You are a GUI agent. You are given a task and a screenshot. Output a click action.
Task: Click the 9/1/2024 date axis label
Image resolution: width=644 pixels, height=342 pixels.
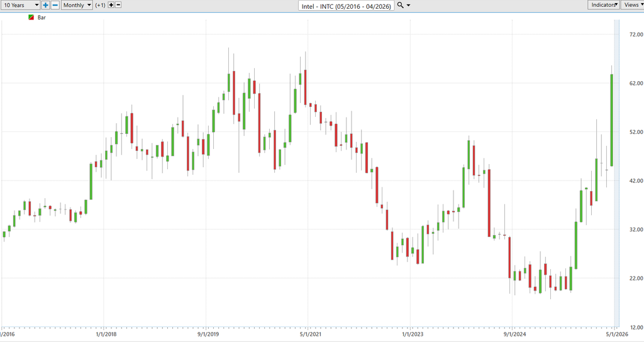point(512,334)
